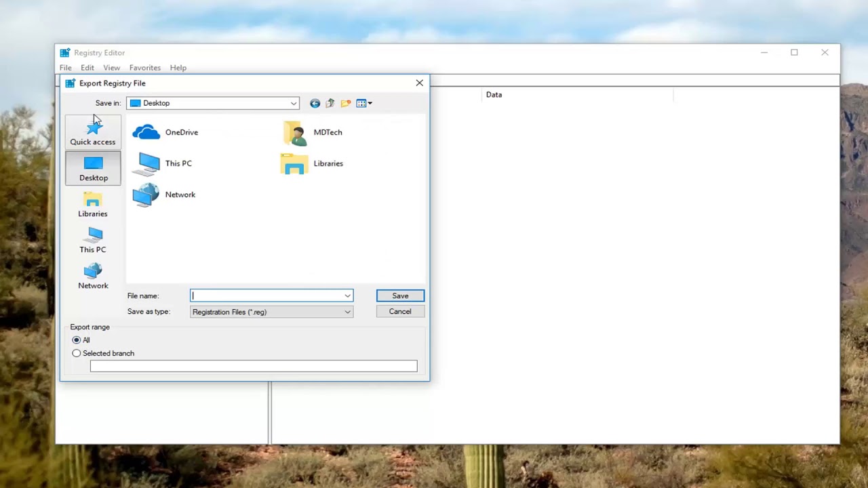Select the Quick access sidebar icon
Screen dimensions: 868x488
(92, 131)
